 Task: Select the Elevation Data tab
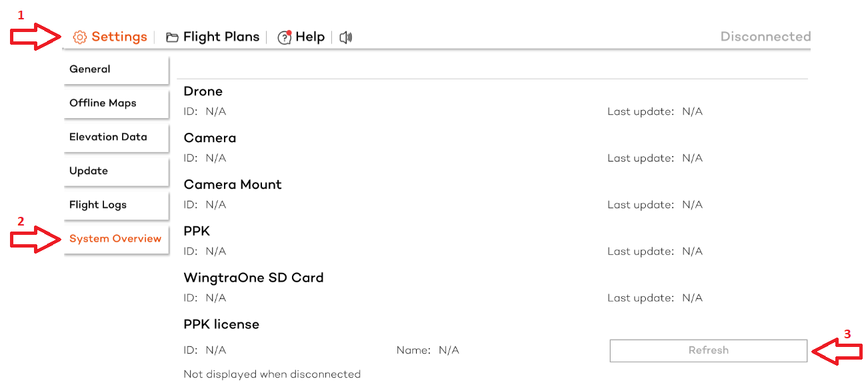(x=116, y=137)
